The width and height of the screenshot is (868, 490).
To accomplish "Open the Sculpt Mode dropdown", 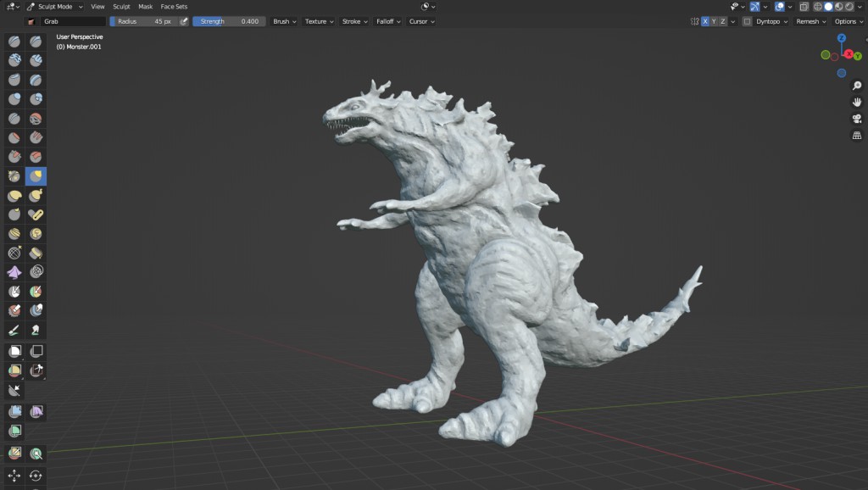I will pyautogui.click(x=55, y=6).
